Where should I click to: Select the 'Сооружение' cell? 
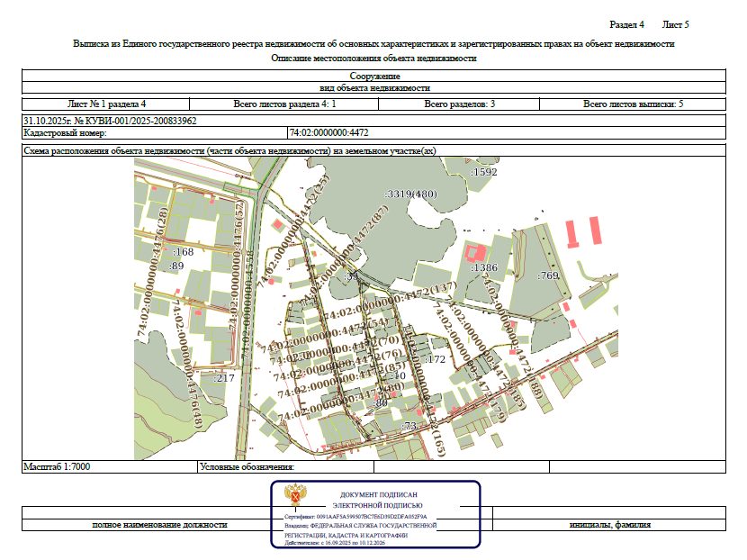[374, 76]
